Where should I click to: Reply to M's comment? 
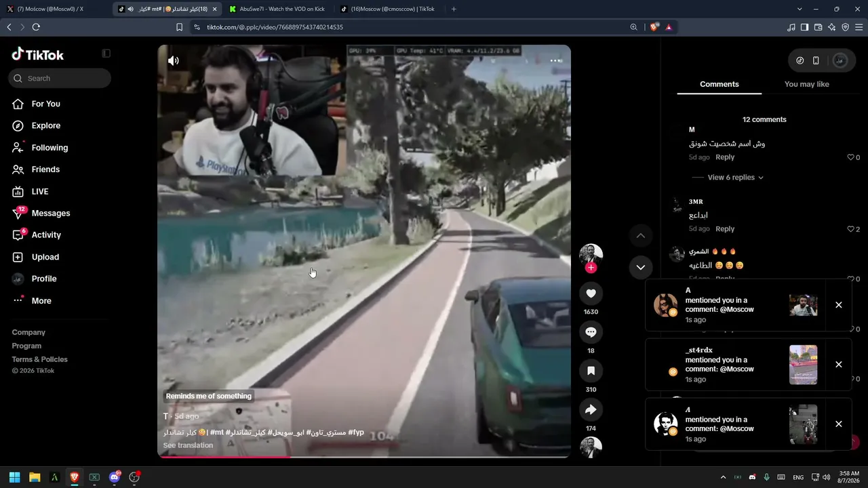coord(725,157)
